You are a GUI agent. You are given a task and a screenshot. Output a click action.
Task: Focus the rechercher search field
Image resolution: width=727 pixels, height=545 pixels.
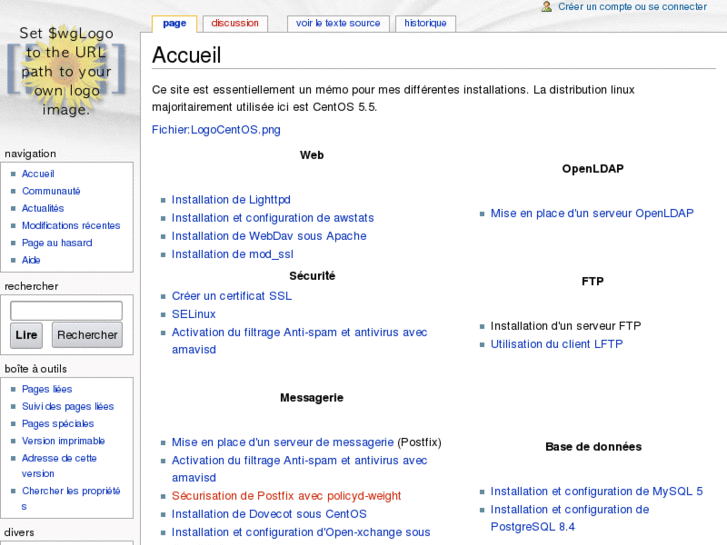[x=66, y=311]
